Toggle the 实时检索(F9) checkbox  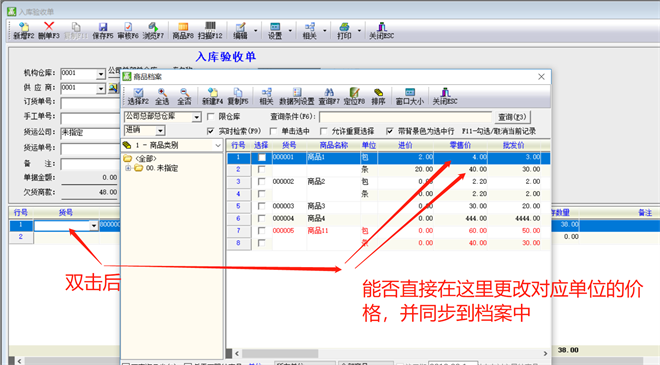pyautogui.click(x=211, y=131)
